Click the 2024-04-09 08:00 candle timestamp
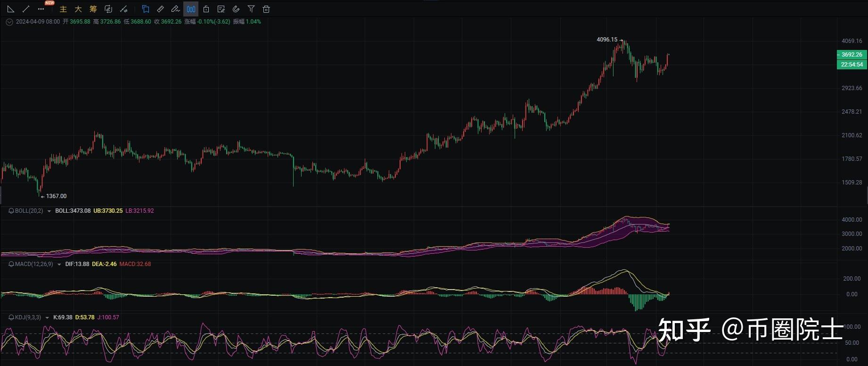Screen dimensions: 868x366 tap(38, 22)
